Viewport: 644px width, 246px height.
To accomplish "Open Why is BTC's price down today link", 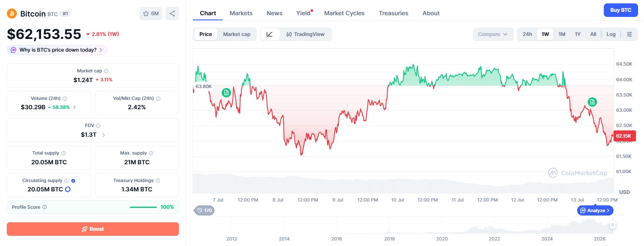I will pyautogui.click(x=57, y=50).
